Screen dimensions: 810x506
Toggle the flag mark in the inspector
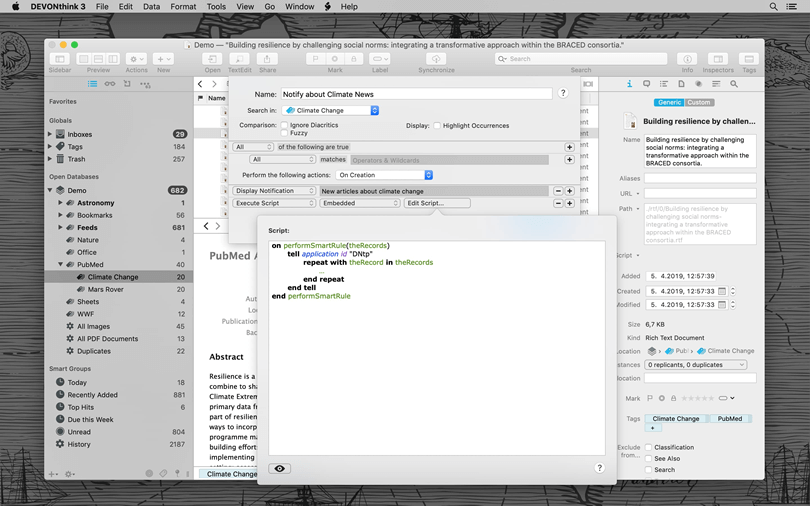[650, 398]
